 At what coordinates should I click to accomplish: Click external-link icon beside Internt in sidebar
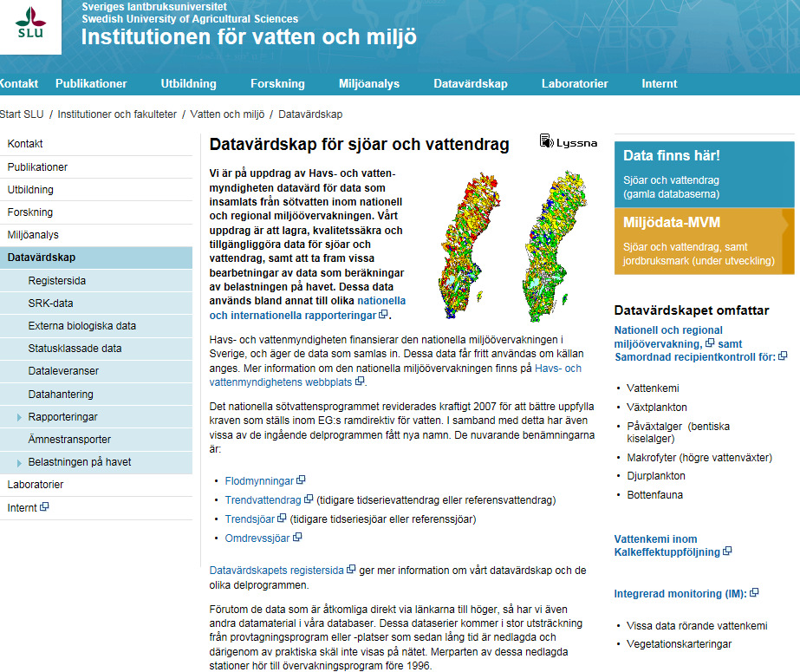[x=44, y=506]
